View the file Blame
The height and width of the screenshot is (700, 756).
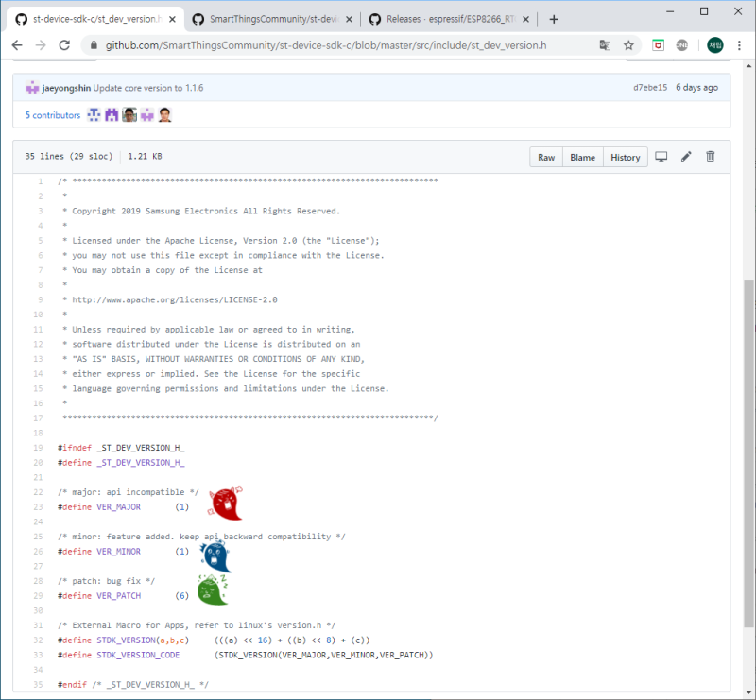click(x=582, y=158)
